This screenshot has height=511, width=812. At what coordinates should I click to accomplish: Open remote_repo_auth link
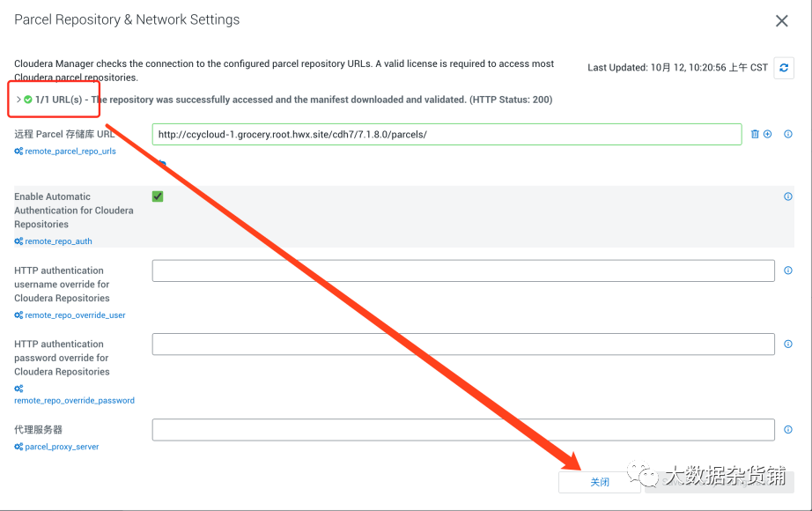click(58, 241)
